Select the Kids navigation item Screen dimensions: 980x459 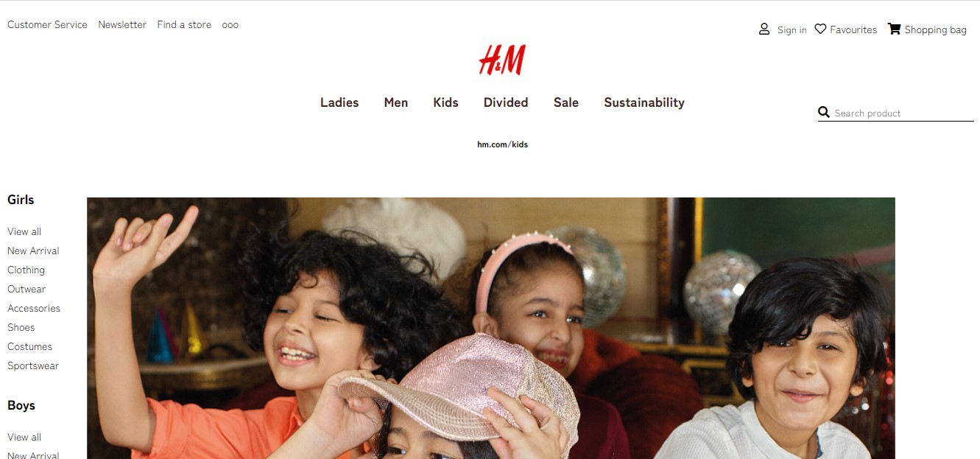tap(445, 102)
